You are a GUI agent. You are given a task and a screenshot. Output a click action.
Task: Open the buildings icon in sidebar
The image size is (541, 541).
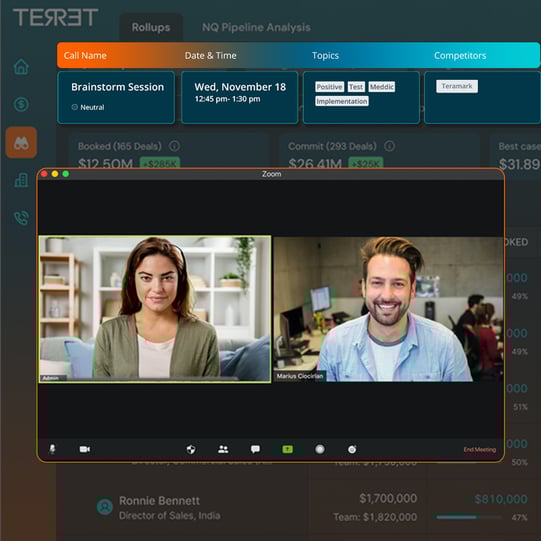click(21, 180)
